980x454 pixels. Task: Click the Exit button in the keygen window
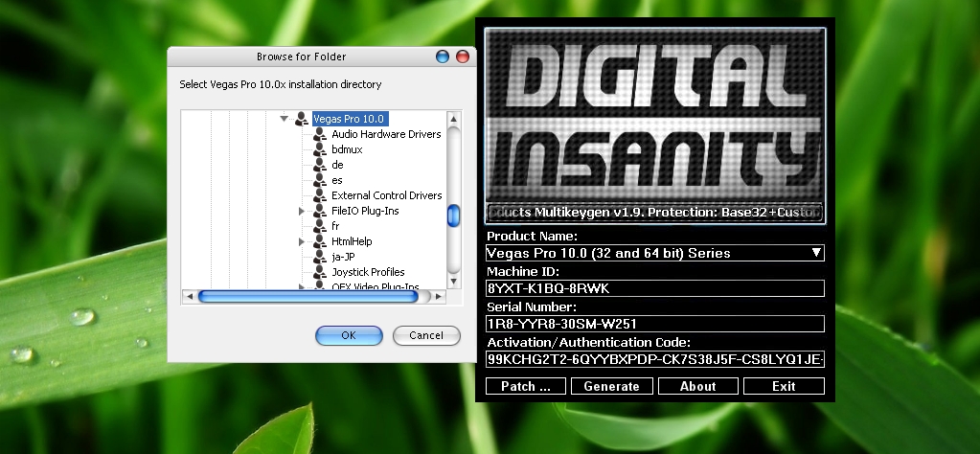tap(784, 386)
